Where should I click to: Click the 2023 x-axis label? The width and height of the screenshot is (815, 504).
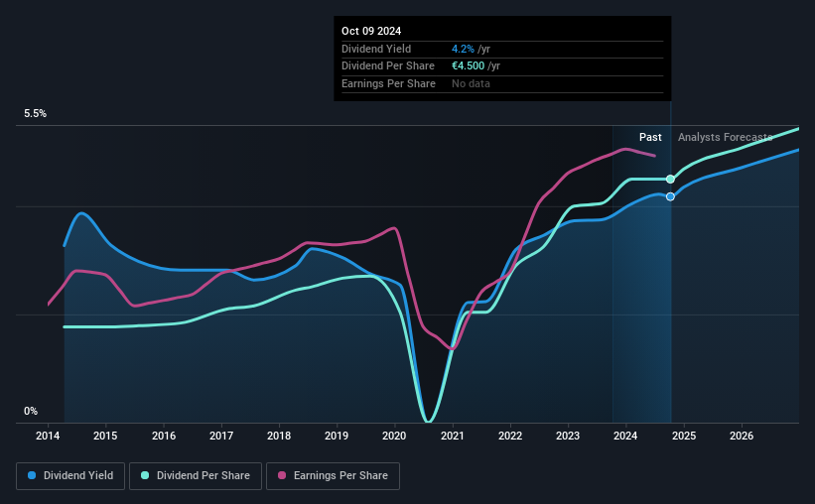(568, 436)
